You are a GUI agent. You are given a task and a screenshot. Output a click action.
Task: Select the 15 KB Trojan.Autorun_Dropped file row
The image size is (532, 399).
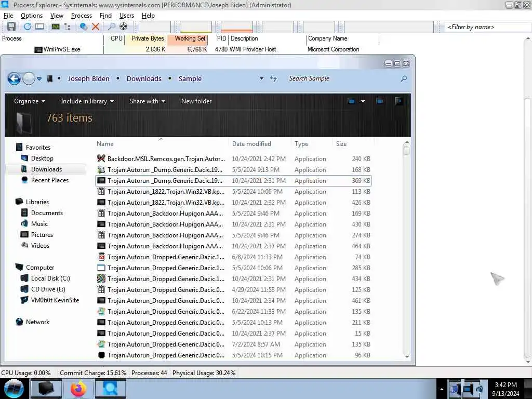pyautogui.click(x=233, y=333)
